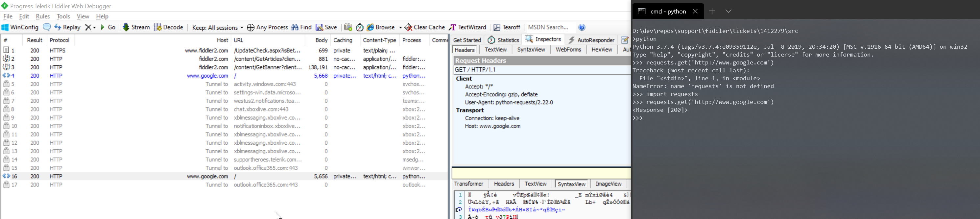This screenshot has height=219, width=980.
Task: Click the Browse Internet Explorer icon
Action: pyautogui.click(x=370, y=27)
